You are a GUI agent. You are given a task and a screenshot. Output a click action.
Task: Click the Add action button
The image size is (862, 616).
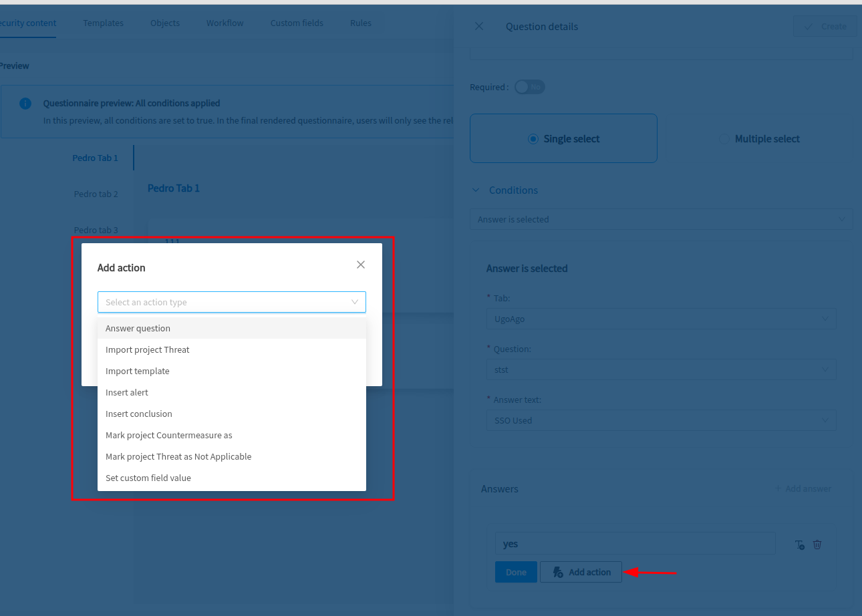581,572
